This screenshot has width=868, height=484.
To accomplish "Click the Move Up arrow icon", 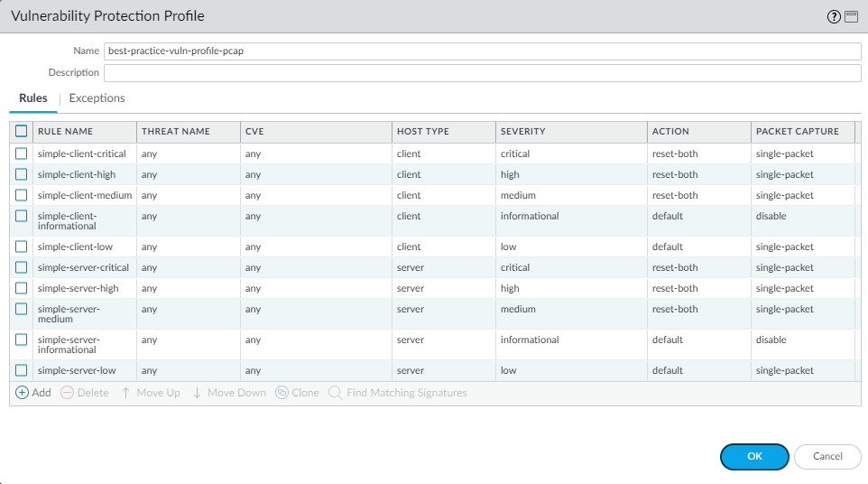I will [x=126, y=393].
